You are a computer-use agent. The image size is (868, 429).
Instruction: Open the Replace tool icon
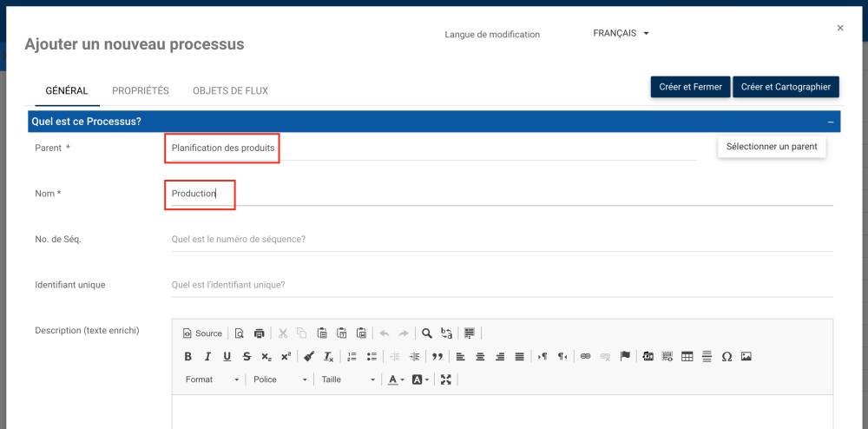tap(446, 333)
